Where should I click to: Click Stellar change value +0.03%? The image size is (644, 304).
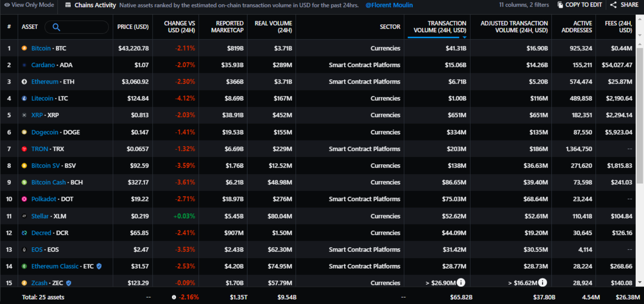184,216
